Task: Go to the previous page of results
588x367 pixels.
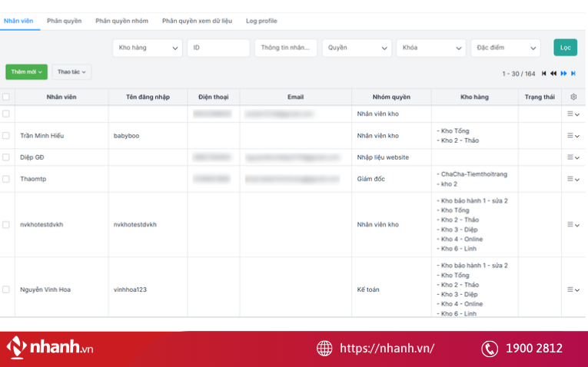Action: [x=553, y=74]
